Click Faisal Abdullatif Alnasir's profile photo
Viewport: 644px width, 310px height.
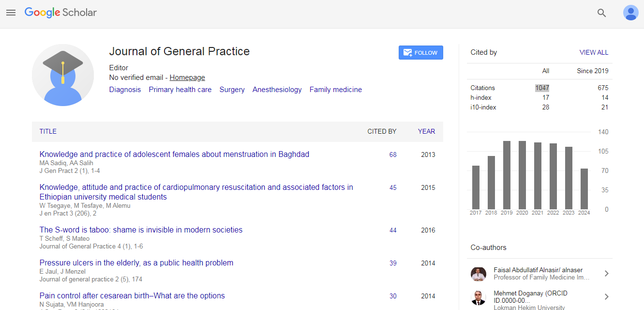coord(478,274)
